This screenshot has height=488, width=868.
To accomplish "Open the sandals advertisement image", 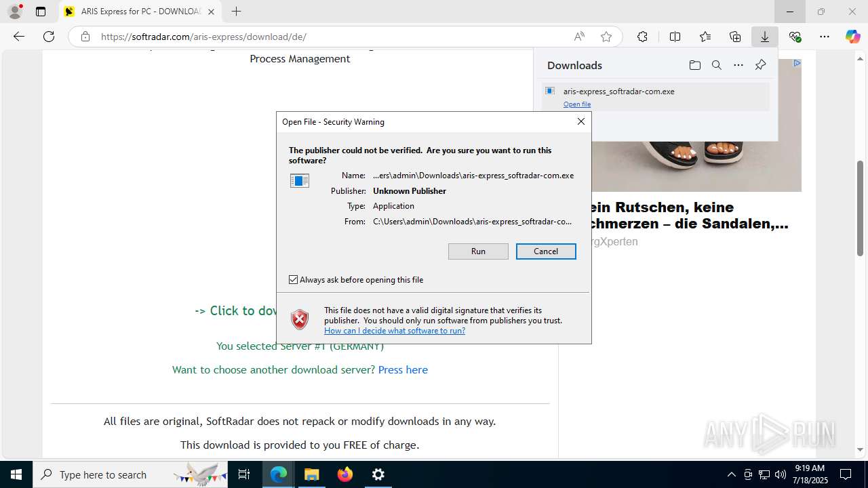I will [x=696, y=165].
